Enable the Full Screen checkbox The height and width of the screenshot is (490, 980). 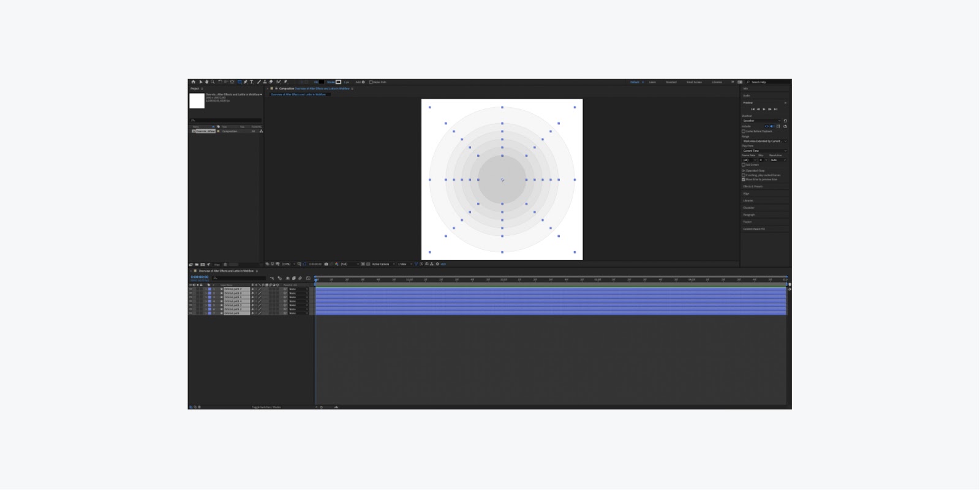click(x=744, y=165)
